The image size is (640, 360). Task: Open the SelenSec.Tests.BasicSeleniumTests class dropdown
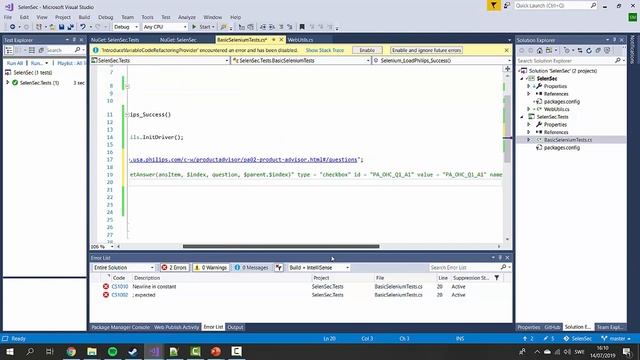point(301,60)
